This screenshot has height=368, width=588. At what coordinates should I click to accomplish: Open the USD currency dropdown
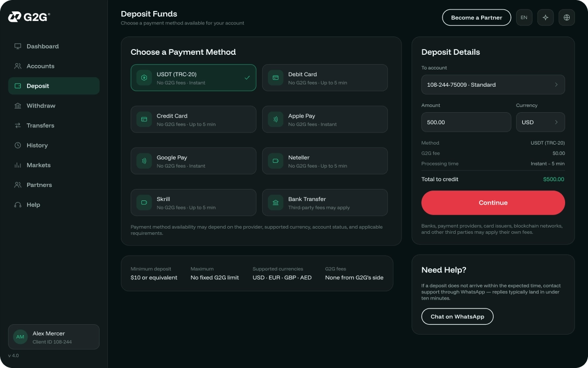[x=541, y=123]
